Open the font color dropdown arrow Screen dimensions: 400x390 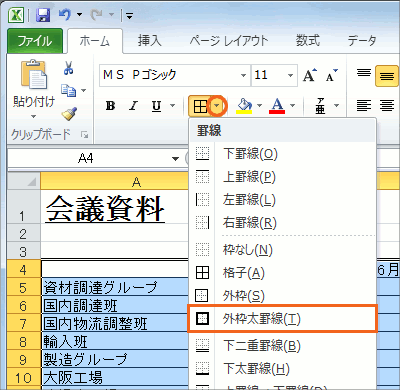pyautogui.click(x=292, y=106)
